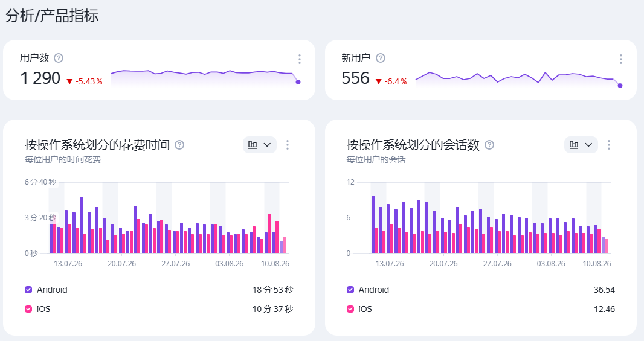Open three-dot menu on 新用户 card
Image resolution: width=644 pixels, height=341 pixels.
pyautogui.click(x=621, y=59)
